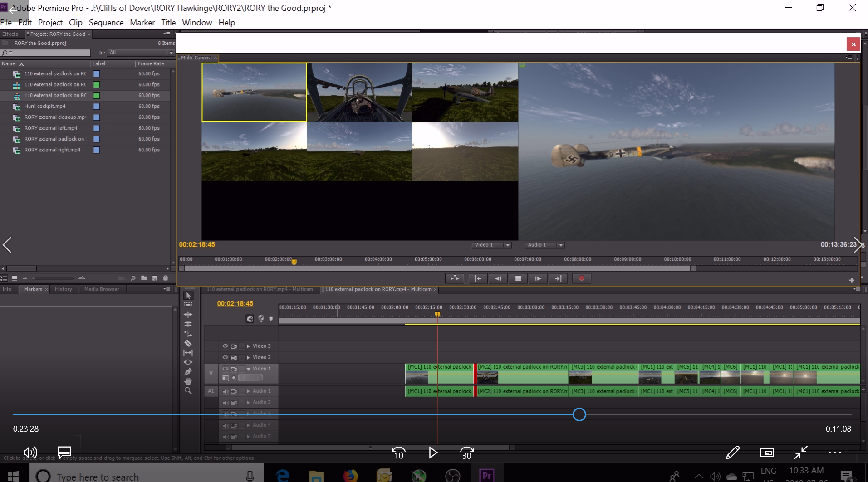Go to next edit point

[x=558, y=278]
